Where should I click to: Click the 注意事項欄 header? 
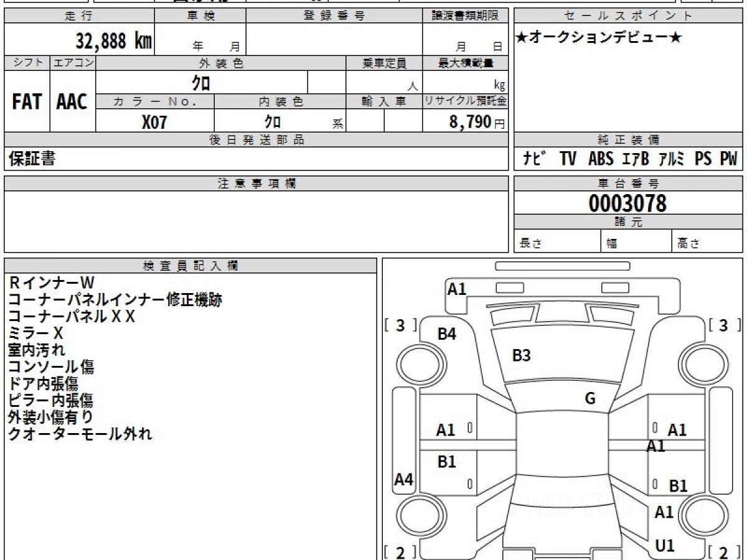point(256,184)
